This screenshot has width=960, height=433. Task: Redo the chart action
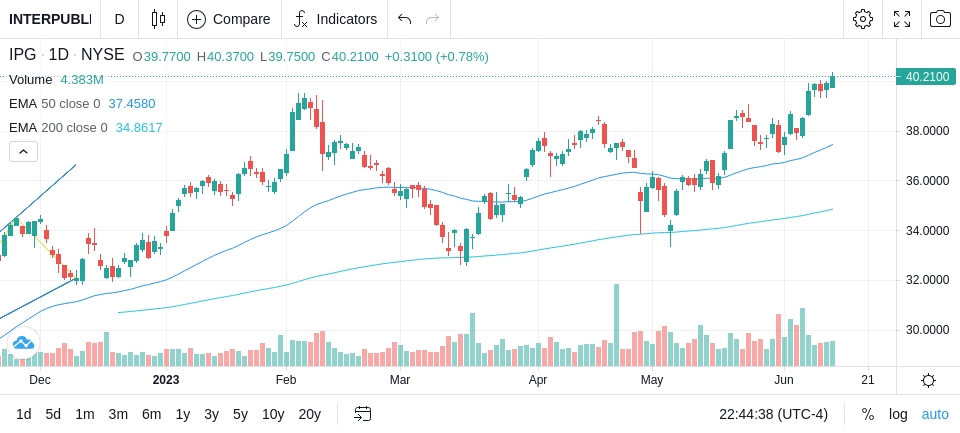coord(433,19)
